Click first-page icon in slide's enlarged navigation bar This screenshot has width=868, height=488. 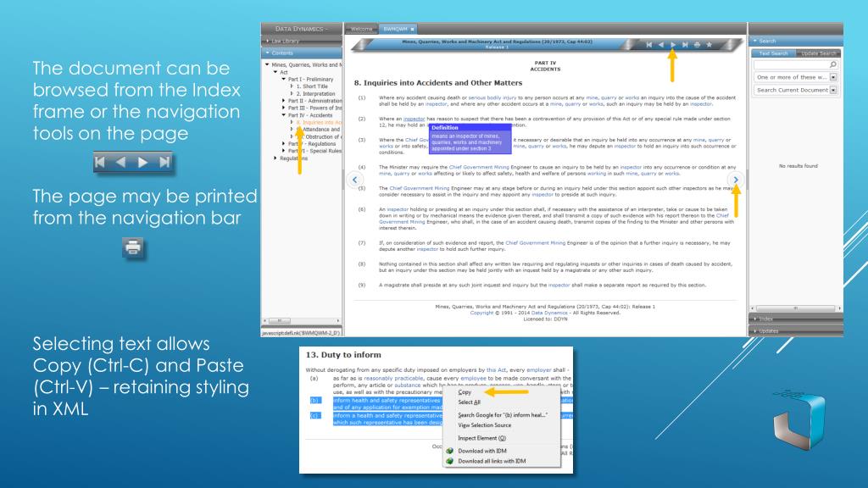click(100, 162)
